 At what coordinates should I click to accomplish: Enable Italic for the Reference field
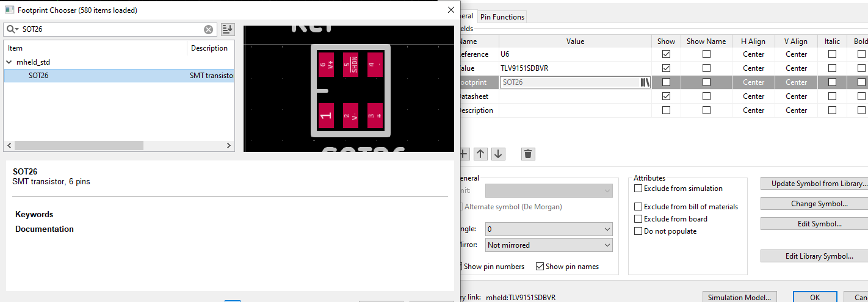click(x=832, y=54)
